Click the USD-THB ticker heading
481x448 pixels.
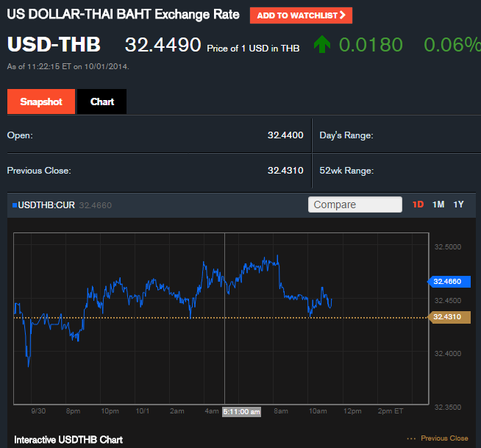tap(54, 44)
